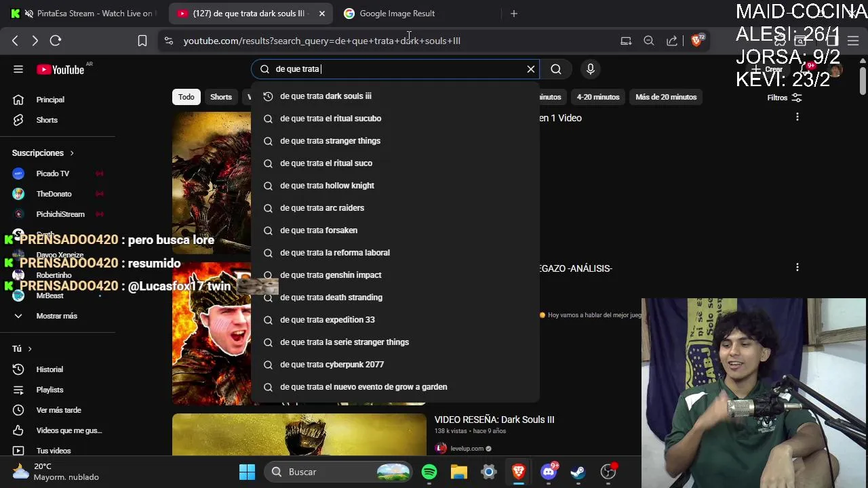Open Spotify from taskbar
Screen dimensions: 868x488
(429, 472)
